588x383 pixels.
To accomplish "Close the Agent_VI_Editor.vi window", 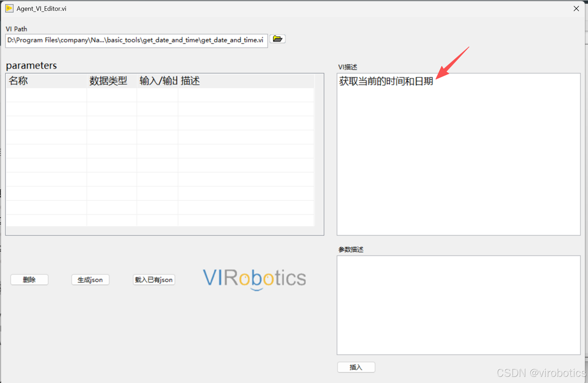I will pyautogui.click(x=576, y=9).
